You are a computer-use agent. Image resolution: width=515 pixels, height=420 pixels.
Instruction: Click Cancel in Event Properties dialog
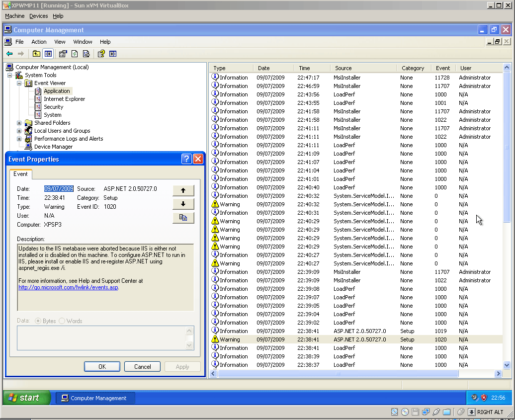[143, 366]
